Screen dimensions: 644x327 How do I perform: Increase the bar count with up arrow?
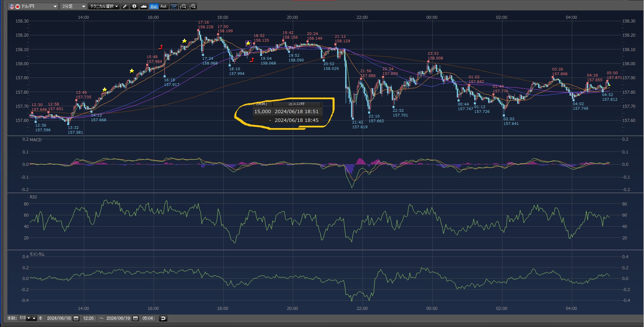pyautogui.click(x=34, y=318)
